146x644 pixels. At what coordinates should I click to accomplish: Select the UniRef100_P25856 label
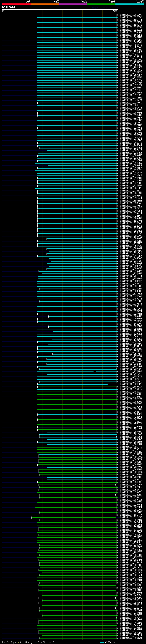tap(131, 77)
